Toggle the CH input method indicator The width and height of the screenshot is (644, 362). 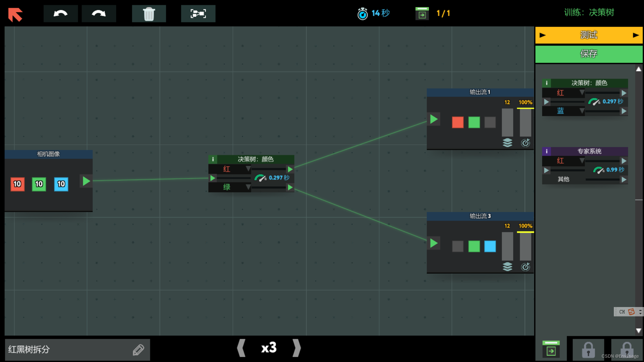(x=622, y=312)
